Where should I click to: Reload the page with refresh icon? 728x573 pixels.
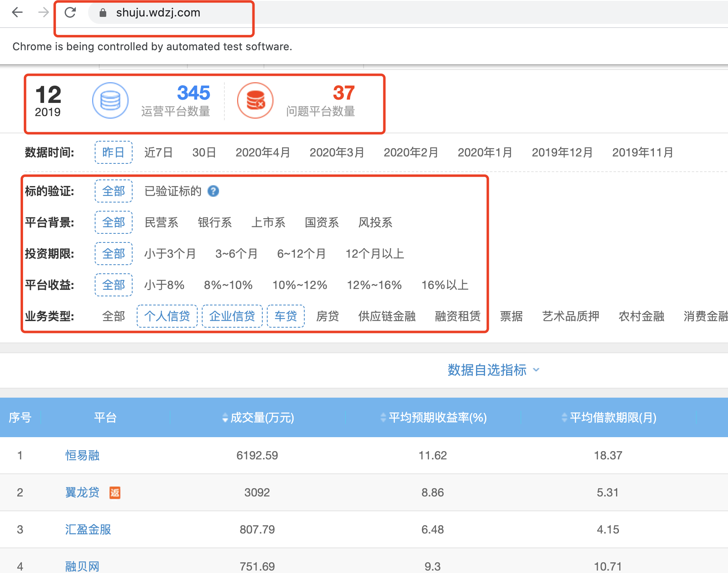click(70, 12)
